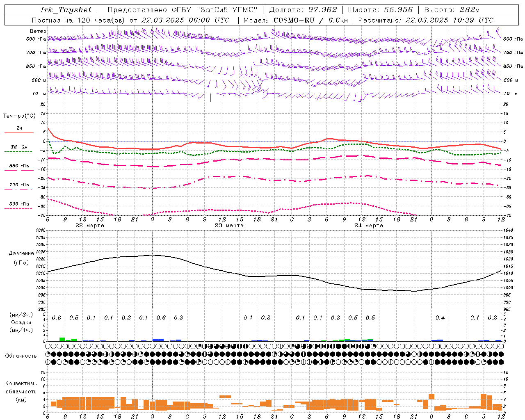
Task: Click the station name Irk_Tayshet
Action: 66,10
